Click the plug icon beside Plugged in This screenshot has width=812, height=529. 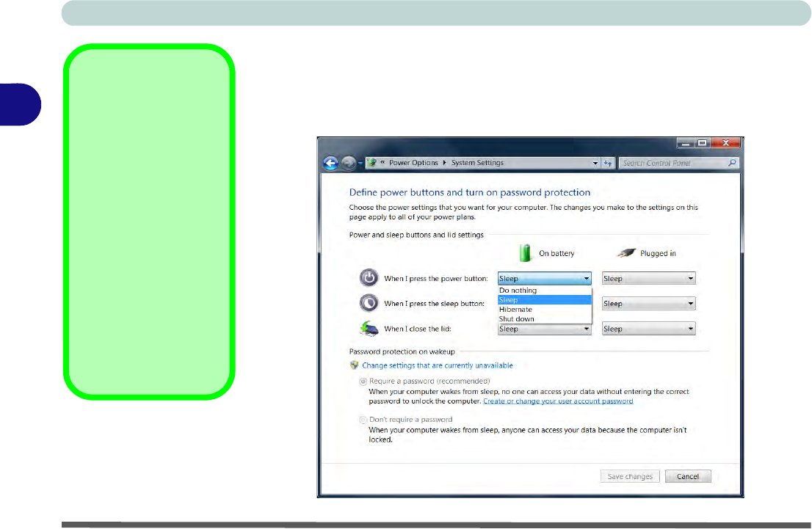point(626,253)
